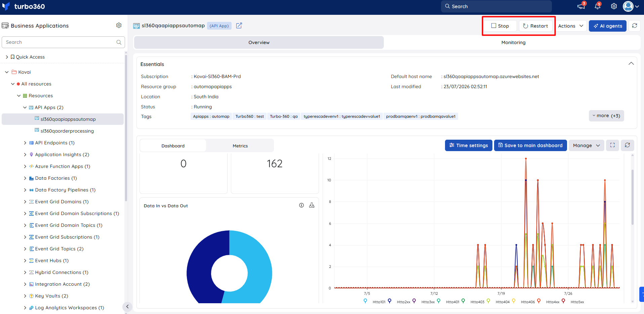
Task: Click the Kovai folder icon
Action: click(x=14, y=72)
